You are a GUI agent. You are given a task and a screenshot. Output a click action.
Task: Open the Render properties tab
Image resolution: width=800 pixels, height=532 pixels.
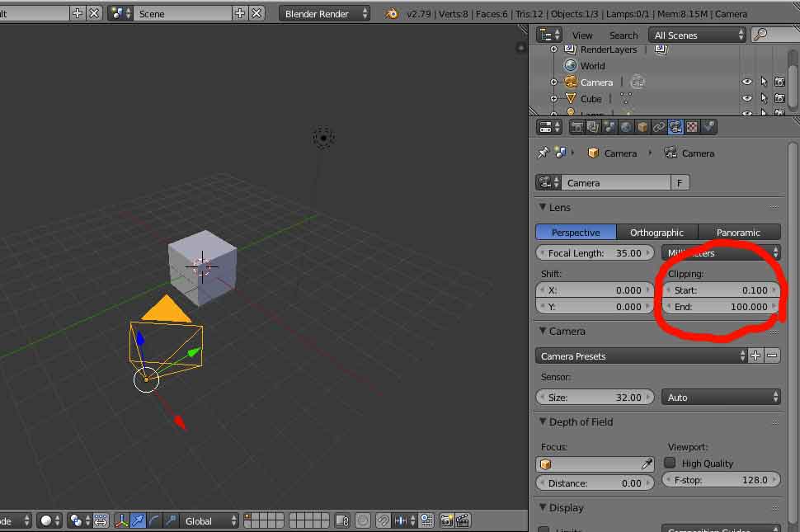coord(576,127)
